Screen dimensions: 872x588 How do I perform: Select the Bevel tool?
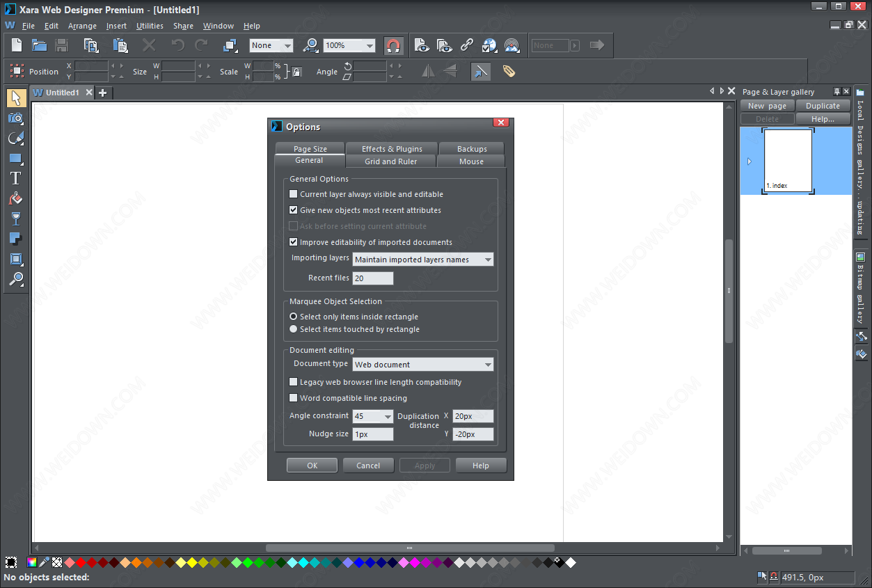tap(16, 259)
